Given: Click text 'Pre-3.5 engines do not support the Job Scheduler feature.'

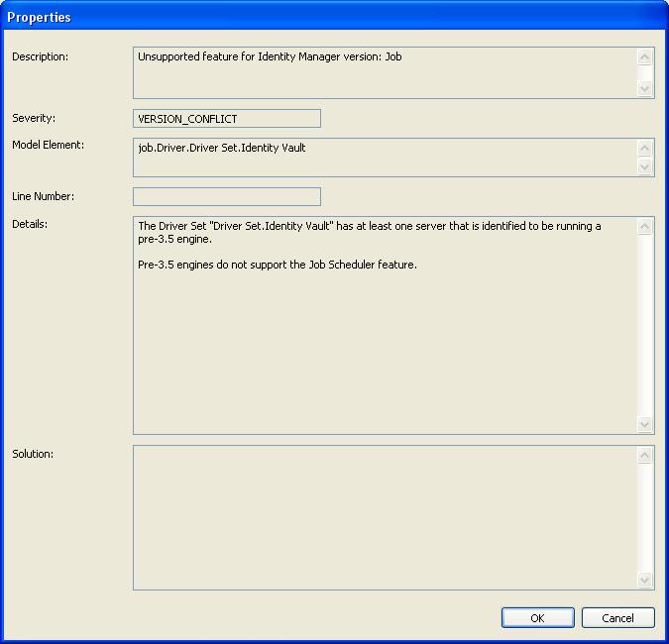Looking at the screenshot, I should coord(278,265).
